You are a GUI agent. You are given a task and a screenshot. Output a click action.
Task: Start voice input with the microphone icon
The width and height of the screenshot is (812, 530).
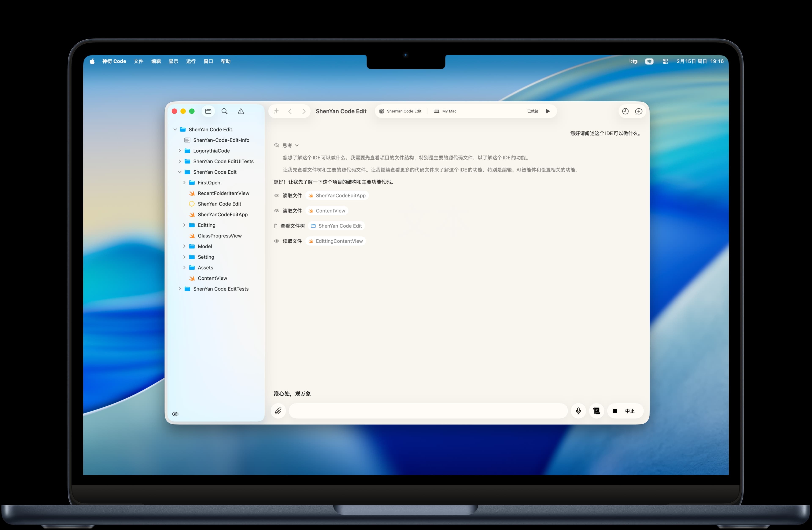pos(578,411)
